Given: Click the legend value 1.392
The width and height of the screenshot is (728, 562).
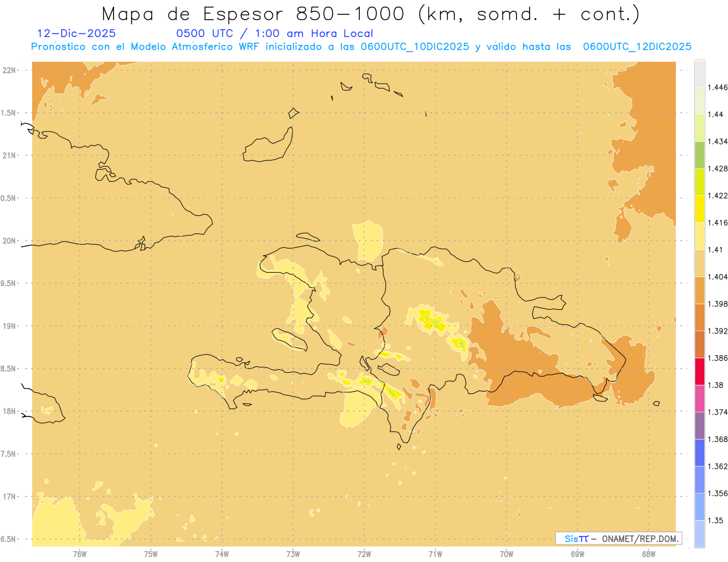Looking at the screenshot, I should (x=718, y=331).
